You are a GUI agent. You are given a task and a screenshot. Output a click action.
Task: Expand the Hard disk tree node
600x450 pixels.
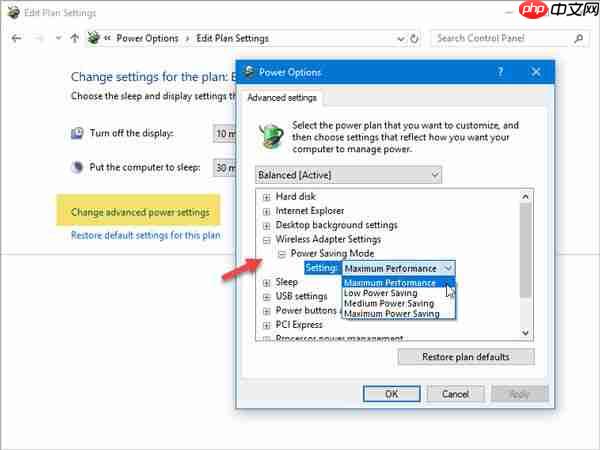point(267,197)
